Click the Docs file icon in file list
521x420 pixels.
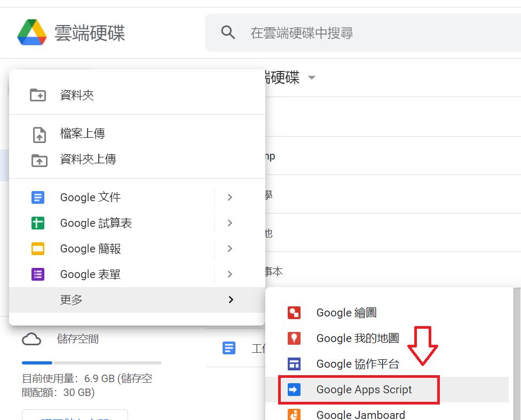point(229,348)
